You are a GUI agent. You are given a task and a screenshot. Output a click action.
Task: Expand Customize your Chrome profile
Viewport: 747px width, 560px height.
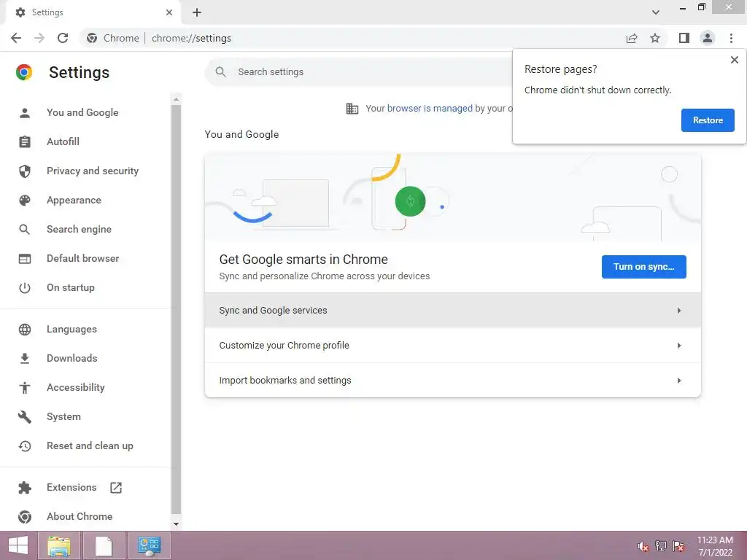pos(452,345)
